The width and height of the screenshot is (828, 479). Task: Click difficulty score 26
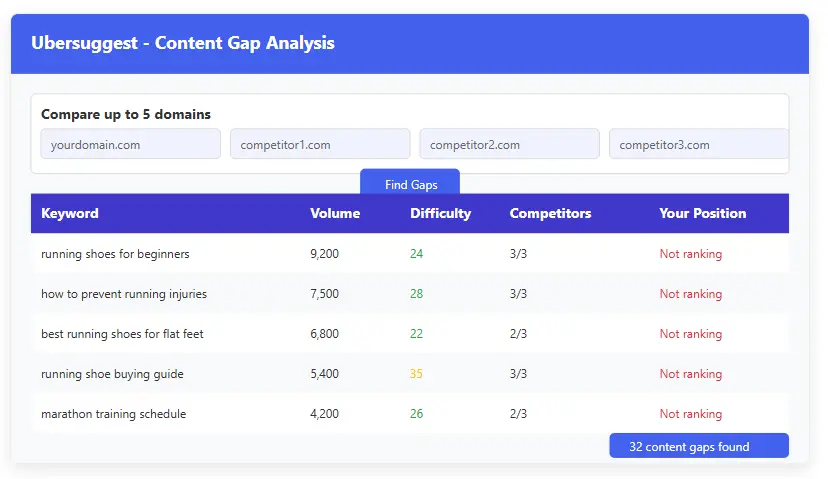(417, 414)
